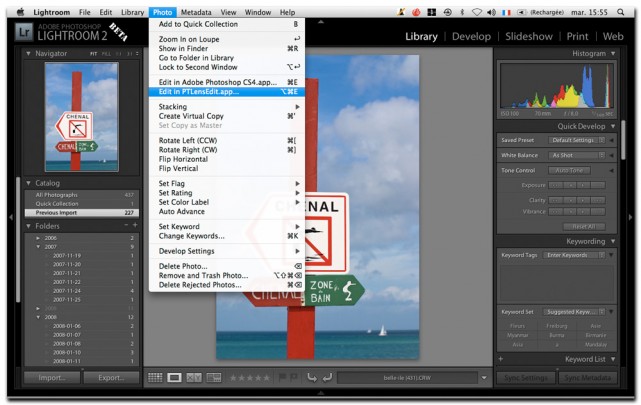The height and width of the screenshot is (405, 641).
Task: Collapse the 2008 folder
Action: click(38, 317)
